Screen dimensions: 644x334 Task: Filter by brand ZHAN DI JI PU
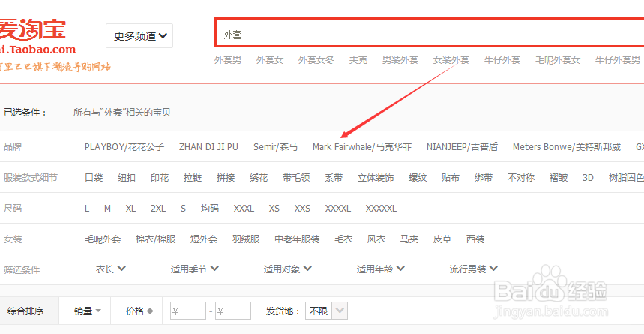208,147
